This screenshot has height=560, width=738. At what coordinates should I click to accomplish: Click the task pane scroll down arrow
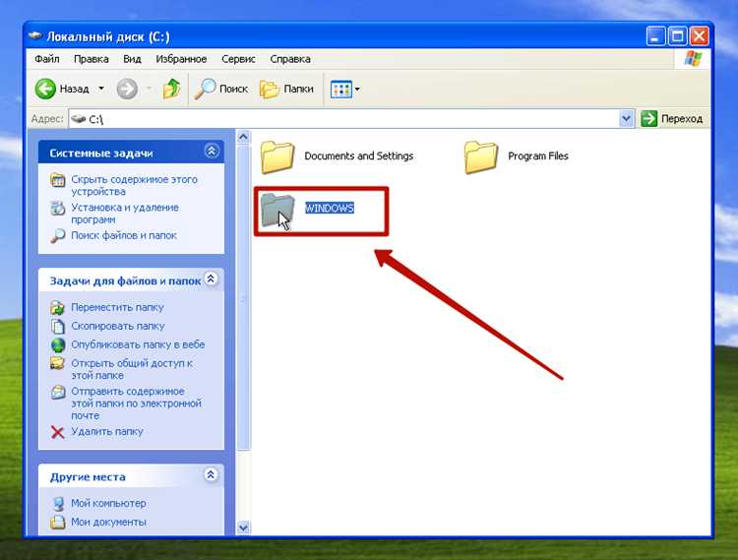click(243, 528)
